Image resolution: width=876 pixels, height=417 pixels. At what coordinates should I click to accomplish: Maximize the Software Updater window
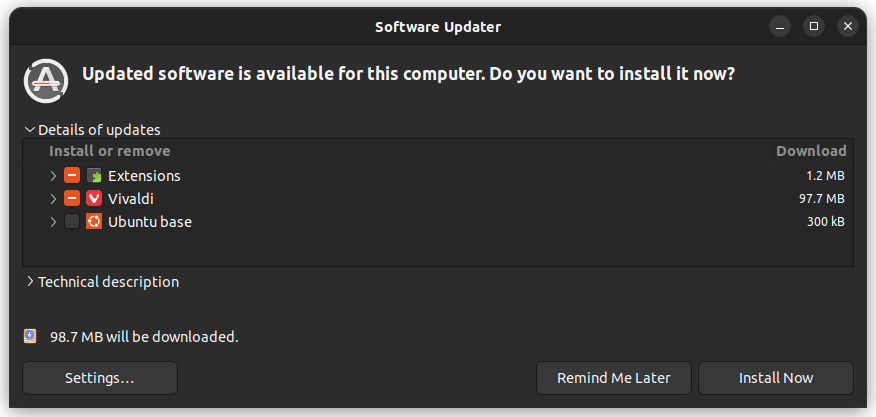[813, 26]
